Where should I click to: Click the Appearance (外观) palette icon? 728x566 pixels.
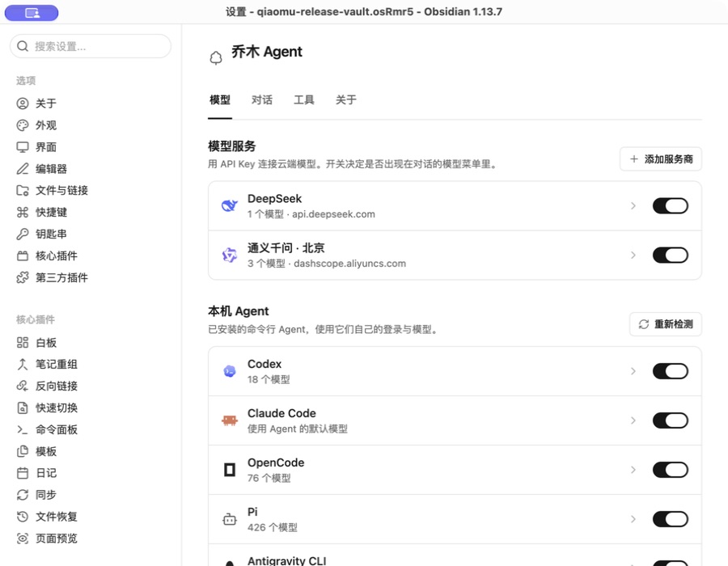(23, 125)
